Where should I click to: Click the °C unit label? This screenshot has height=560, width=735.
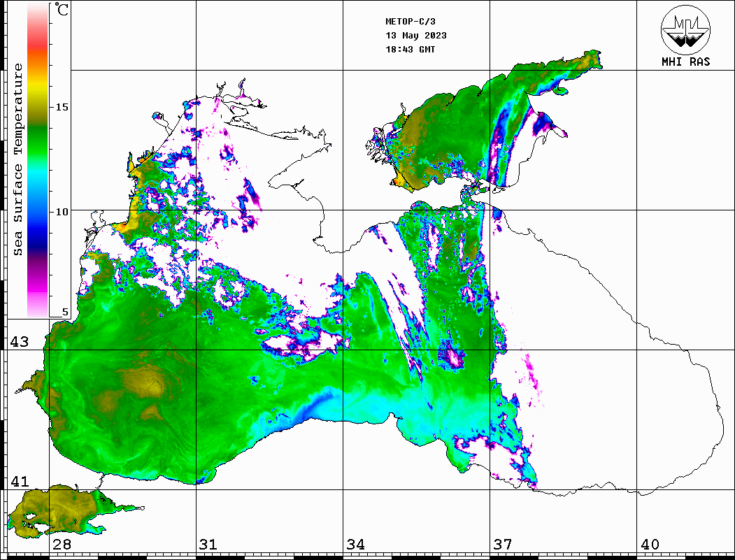coord(62,9)
